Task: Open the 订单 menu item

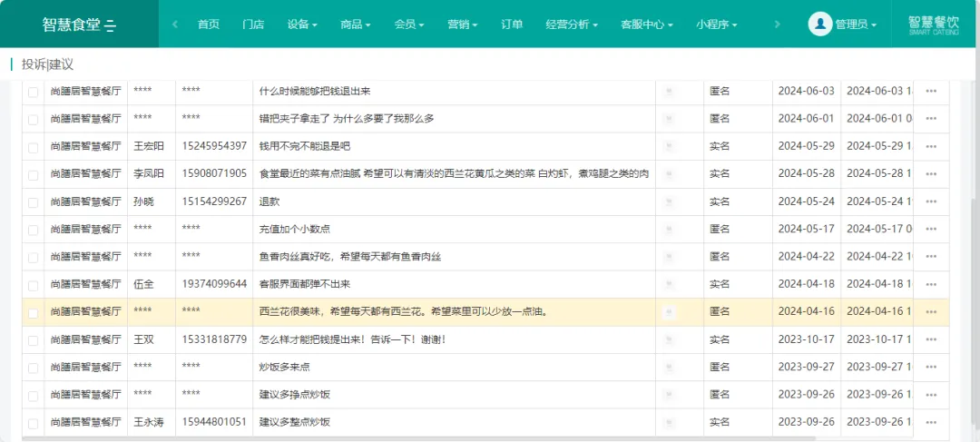Action: click(x=512, y=25)
